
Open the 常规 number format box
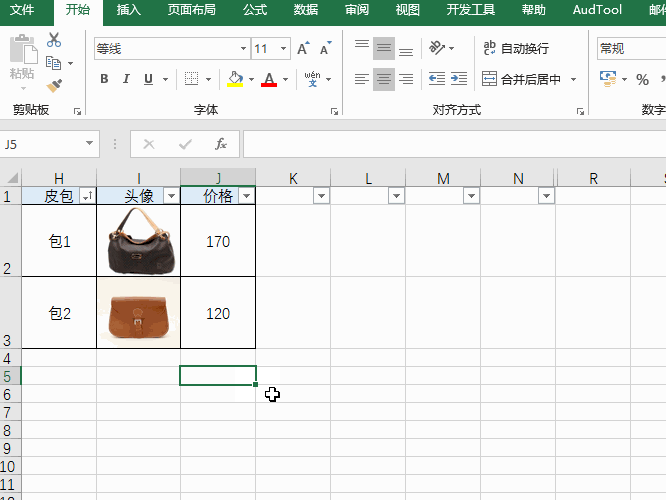[x=631, y=48]
